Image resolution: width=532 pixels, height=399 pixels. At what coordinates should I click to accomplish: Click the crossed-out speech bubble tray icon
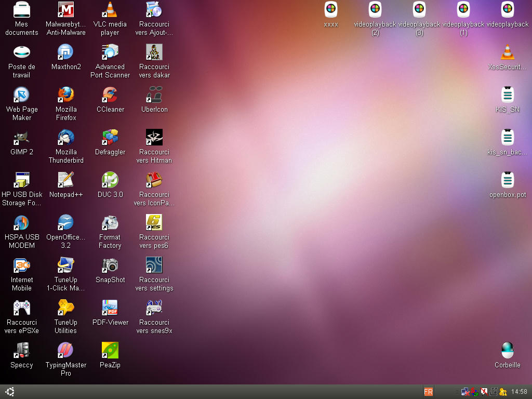click(484, 392)
